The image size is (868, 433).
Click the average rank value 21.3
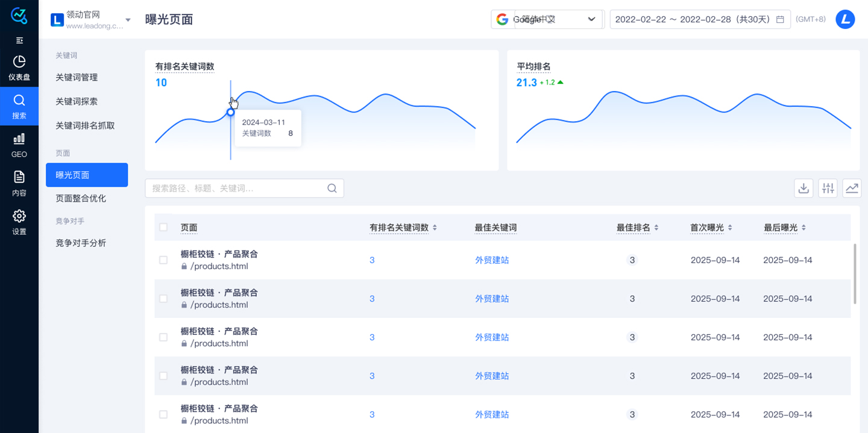coord(526,83)
